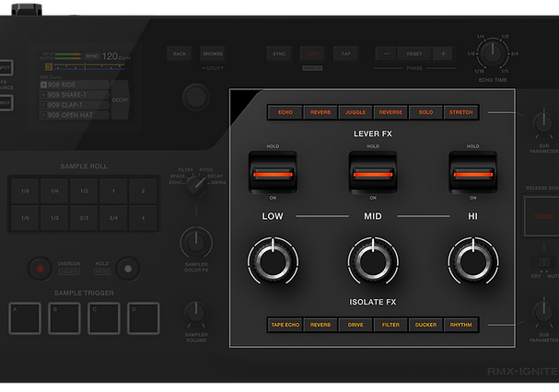Hit the TAP tempo button

point(346,53)
